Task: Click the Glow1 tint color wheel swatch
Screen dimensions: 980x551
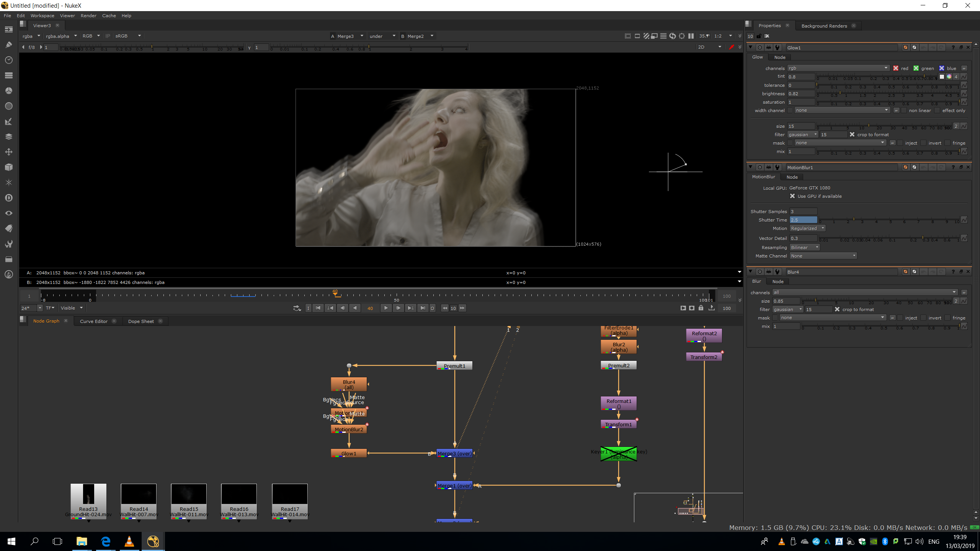Action: pyautogui.click(x=949, y=77)
